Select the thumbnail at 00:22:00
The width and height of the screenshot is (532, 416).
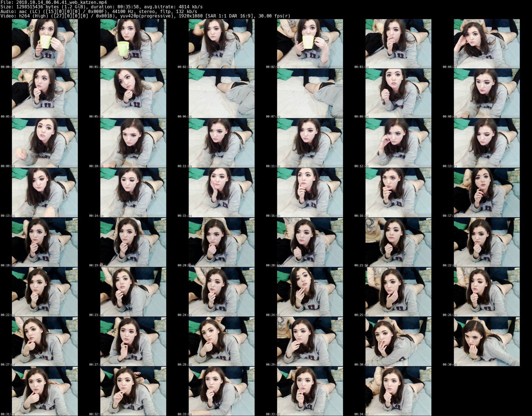click(x=487, y=242)
